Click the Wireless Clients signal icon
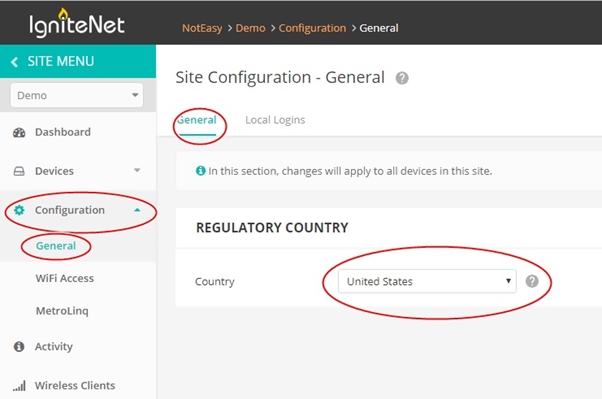The height and width of the screenshot is (399, 602). (x=19, y=386)
